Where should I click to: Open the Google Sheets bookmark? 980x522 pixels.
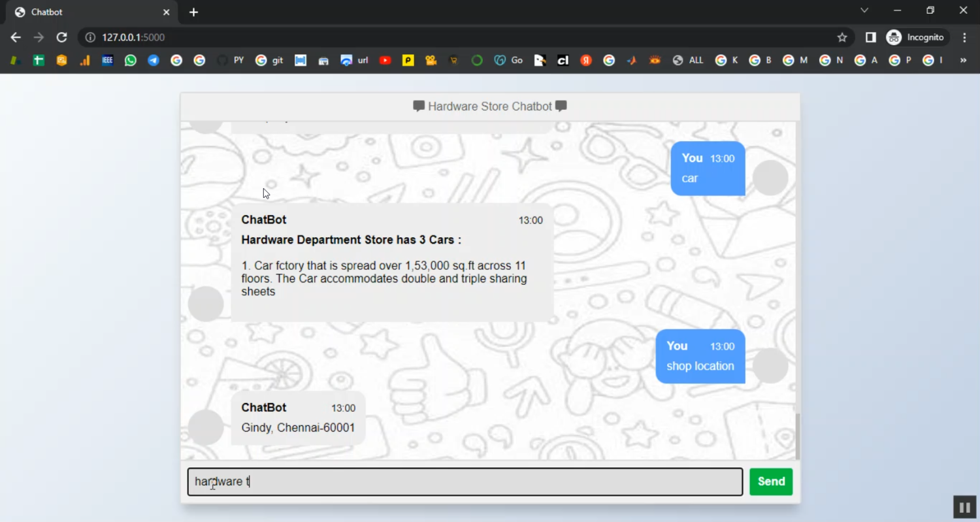pyautogui.click(x=39, y=60)
